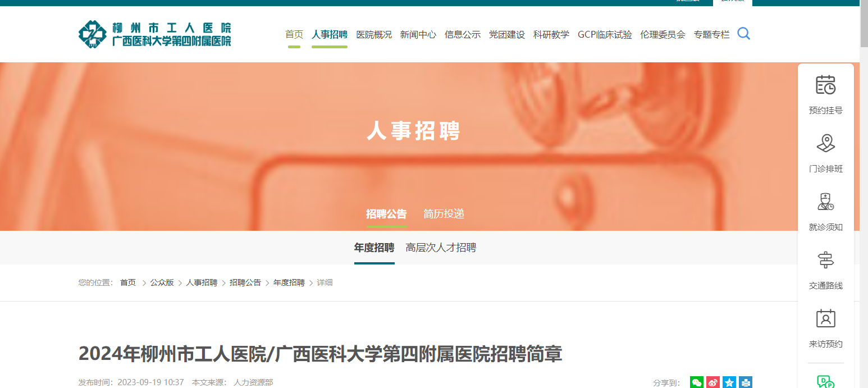Image resolution: width=868 pixels, height=388 pixels.
Task: Select 年度招聘 sub-tab
Action: pos(374,248)
